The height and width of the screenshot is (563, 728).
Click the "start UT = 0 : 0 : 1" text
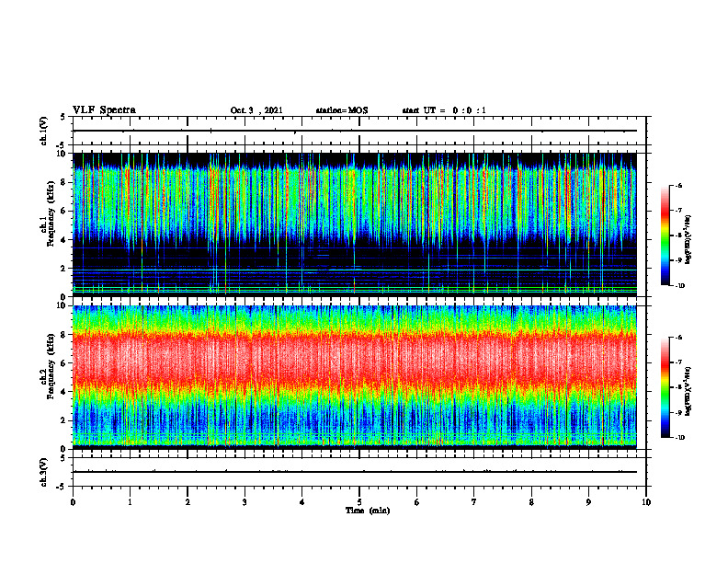point(444,110)
